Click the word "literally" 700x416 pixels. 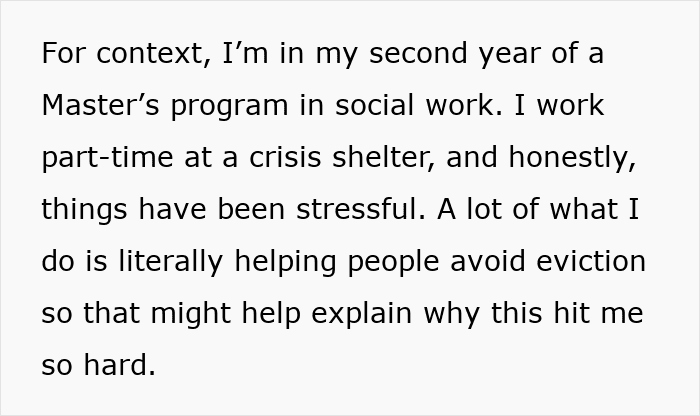(170, 263)
